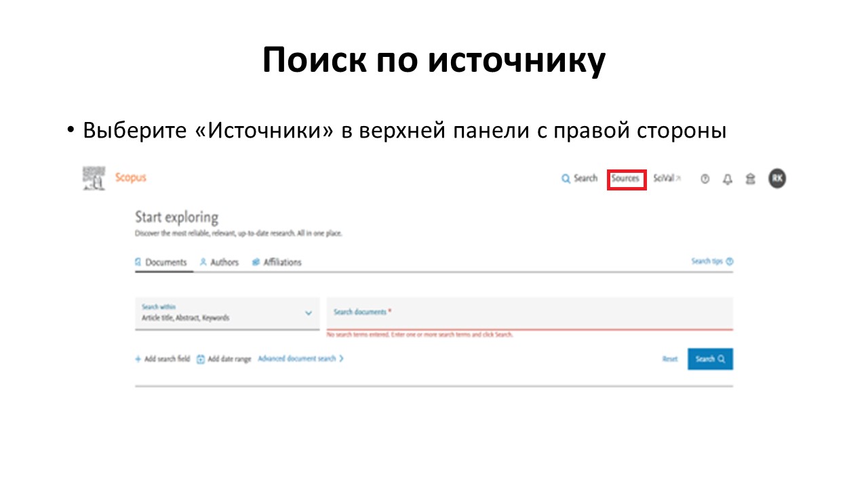Show notifications via the bell icon

[x=728, y=179]
